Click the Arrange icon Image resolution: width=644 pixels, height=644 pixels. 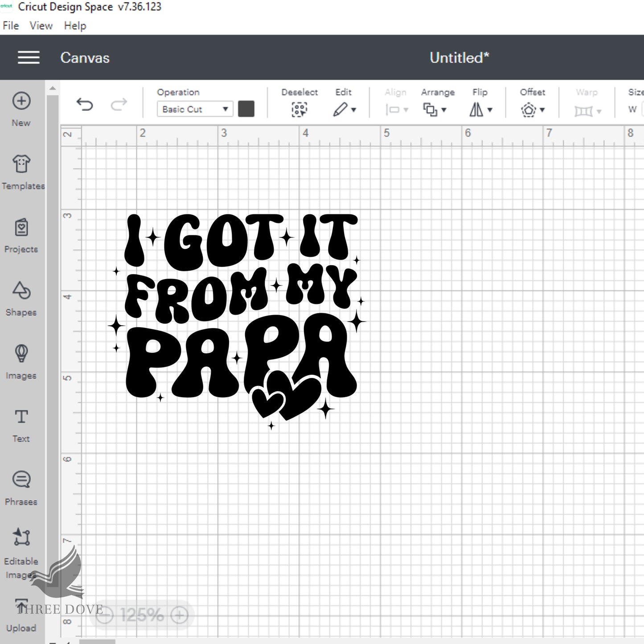point(430,110)
